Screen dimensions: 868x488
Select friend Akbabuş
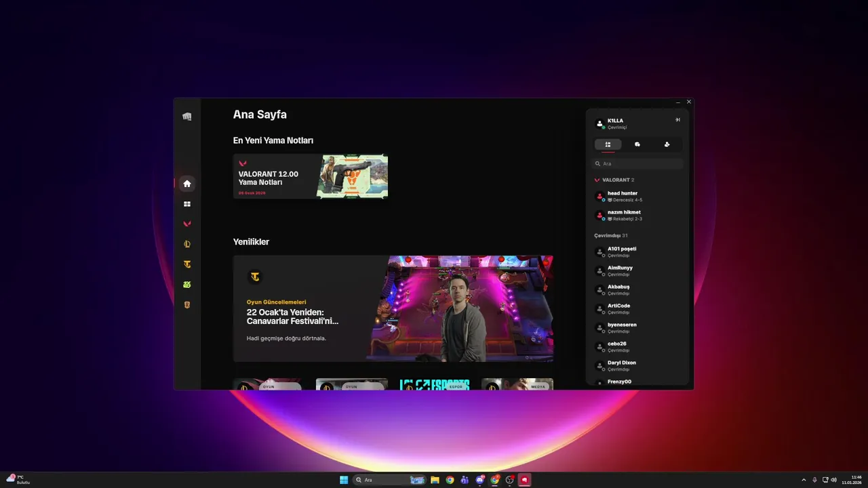(x=637, y=290)
